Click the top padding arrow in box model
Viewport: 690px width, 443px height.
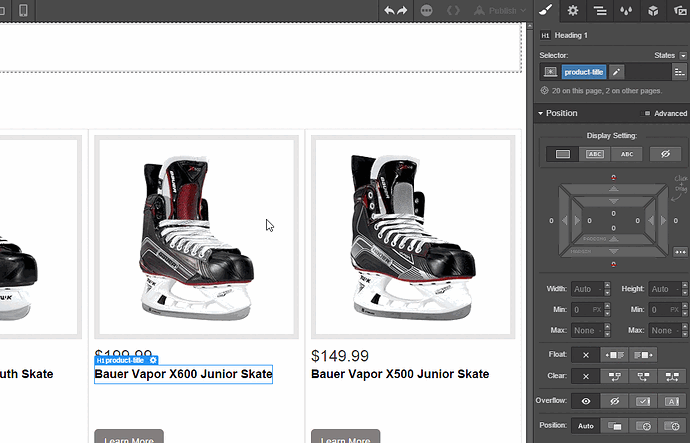[x=613, y=201]
